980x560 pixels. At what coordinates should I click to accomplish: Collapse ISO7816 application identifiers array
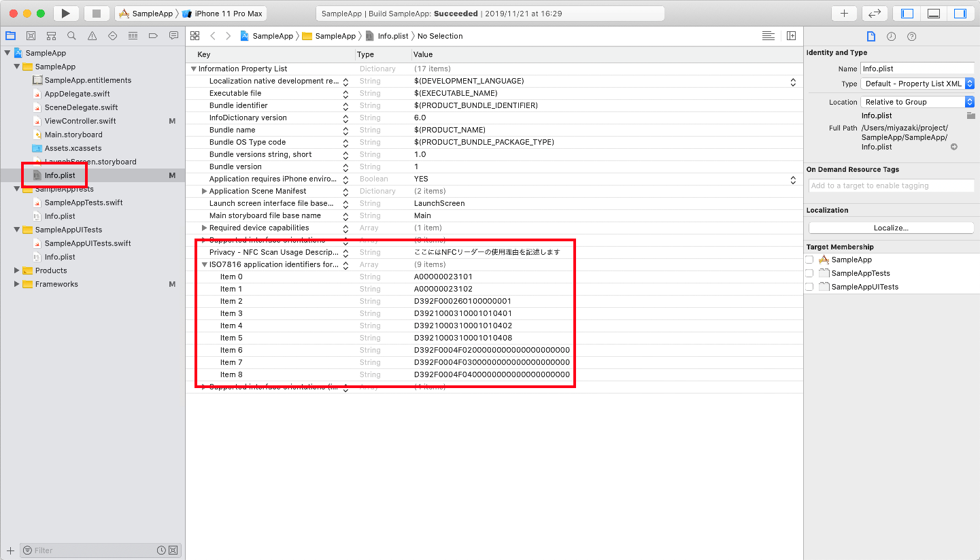click(204, 264)
